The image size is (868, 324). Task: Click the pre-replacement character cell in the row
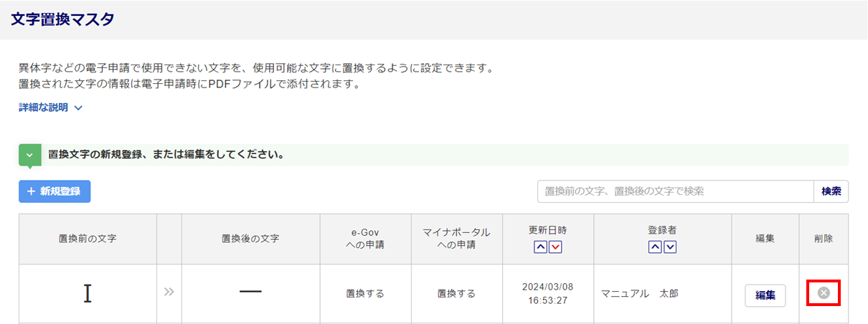click(88, 294)
